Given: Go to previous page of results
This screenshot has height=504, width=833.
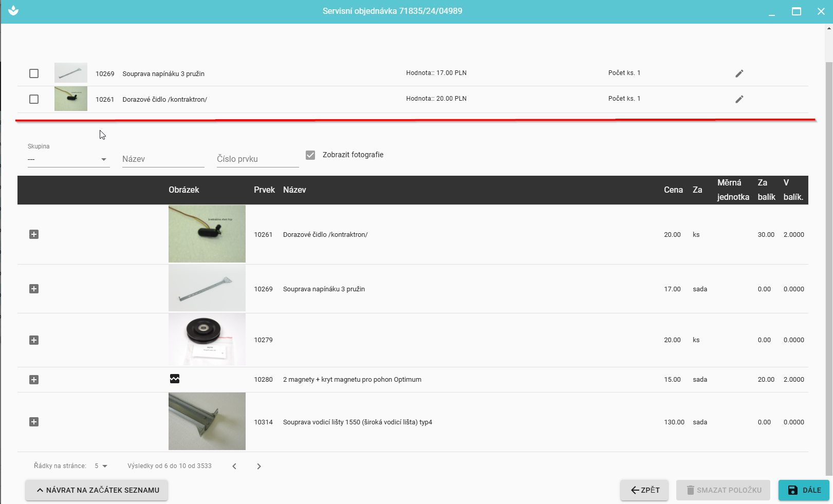Looking at the screenshot, I should (234, 466).
